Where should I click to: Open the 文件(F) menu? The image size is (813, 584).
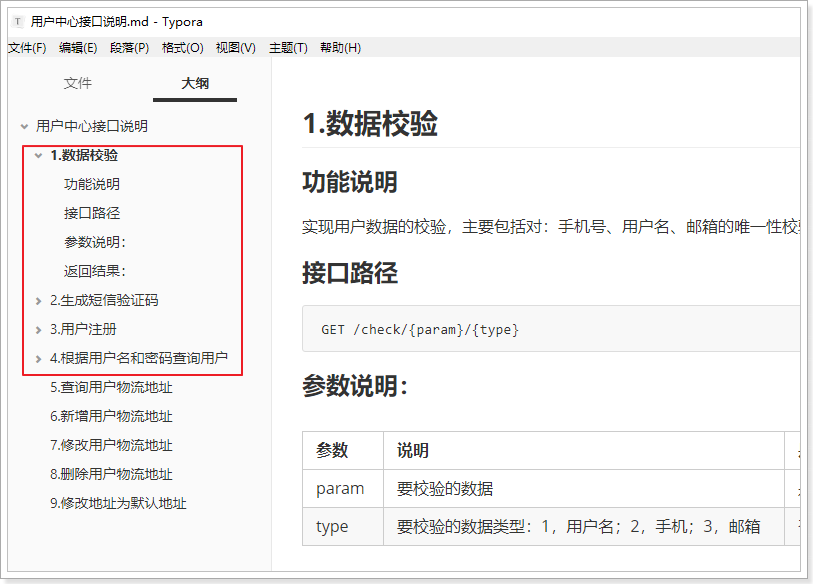(27, 48)
